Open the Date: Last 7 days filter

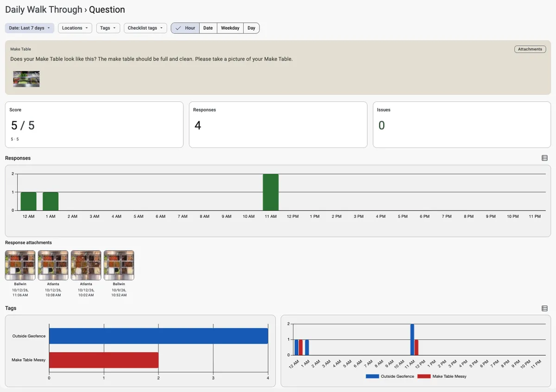click(x=30, y=28)
